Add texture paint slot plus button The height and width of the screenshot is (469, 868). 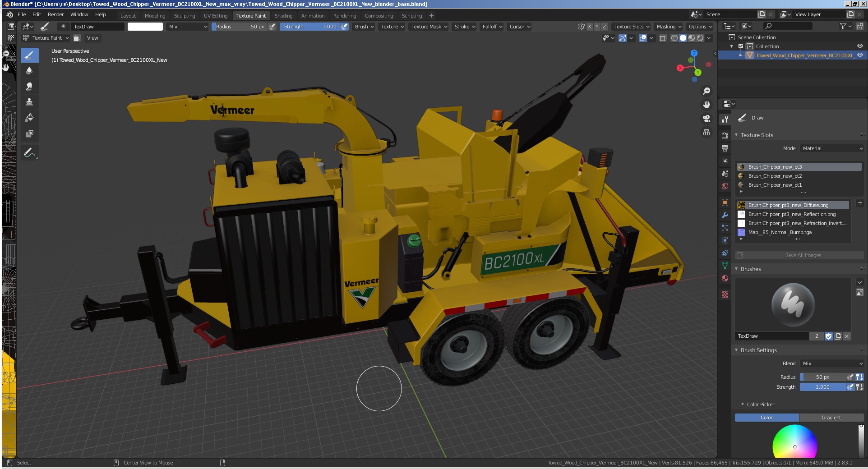[859, 203]
